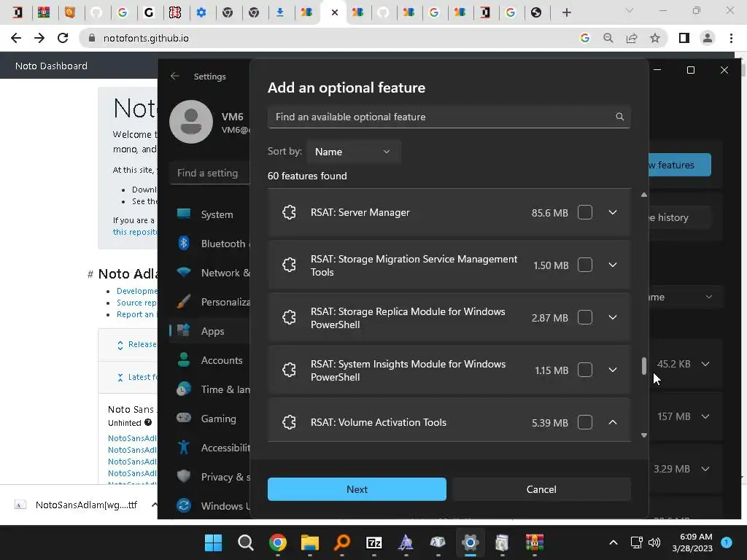Screen dimensions: 747x560
Task: Click the Noto Dashboard header link
Action: 52,66
